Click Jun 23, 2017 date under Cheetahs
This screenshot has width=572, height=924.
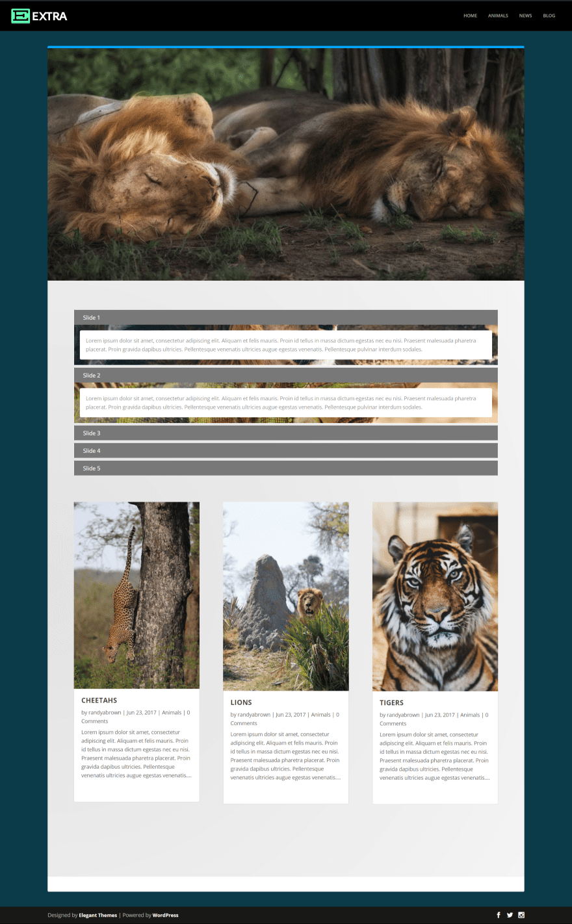click(x=141, y=713)
